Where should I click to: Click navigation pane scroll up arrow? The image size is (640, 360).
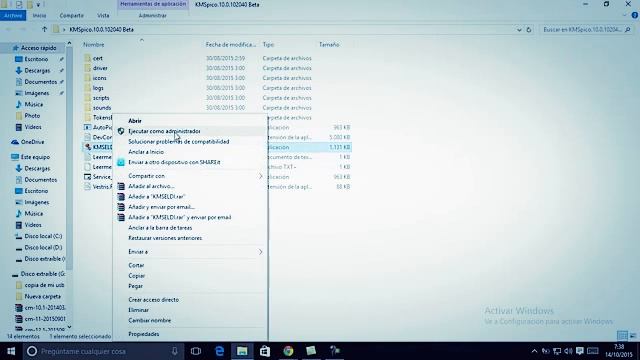[x=69, y=43]
